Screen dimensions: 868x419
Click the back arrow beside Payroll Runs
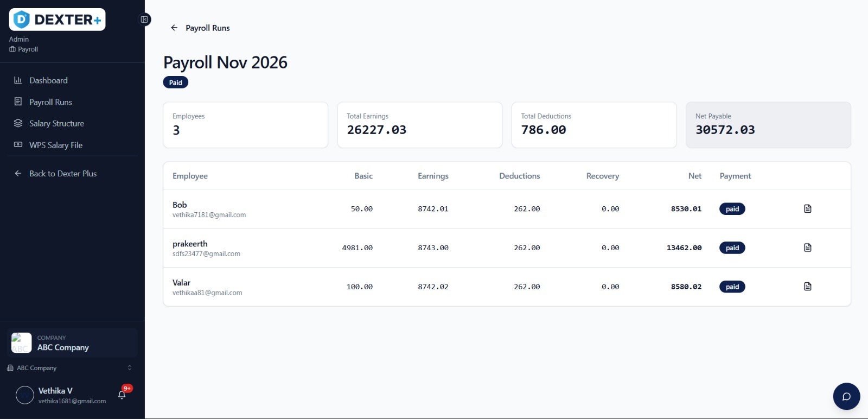tap(174, 28)
